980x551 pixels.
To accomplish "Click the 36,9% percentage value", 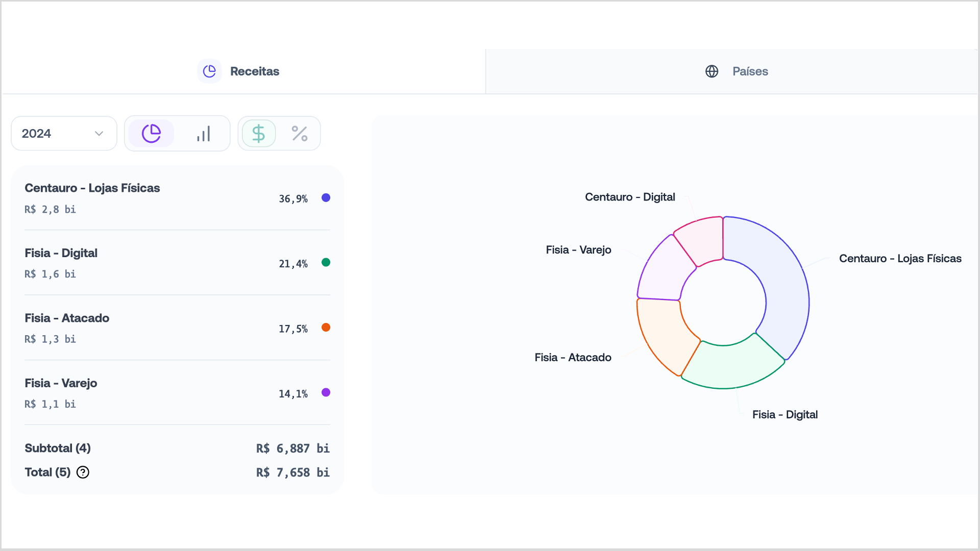I will [293, 199].
